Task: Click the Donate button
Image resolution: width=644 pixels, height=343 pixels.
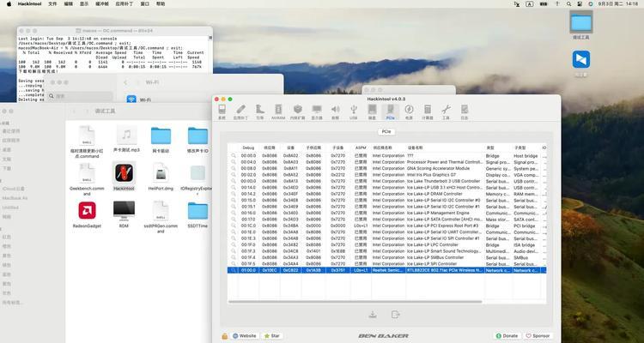Action: (x=507, y=336)
